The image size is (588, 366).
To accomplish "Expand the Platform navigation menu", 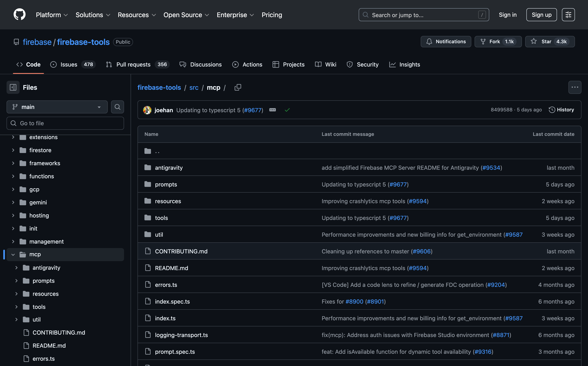I will click(x=52, y=15).
